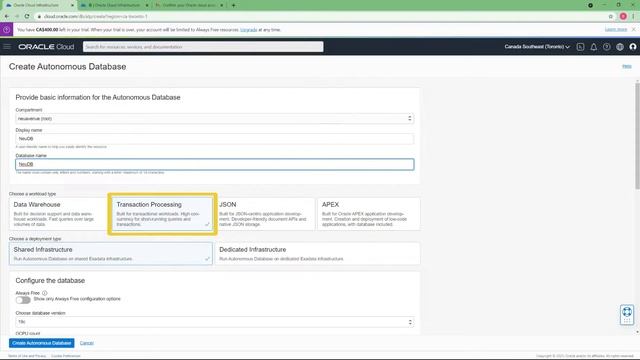Dismiss the trial banner with X
The height and width of the screenshot is (360, 640).
coord(633,29)
